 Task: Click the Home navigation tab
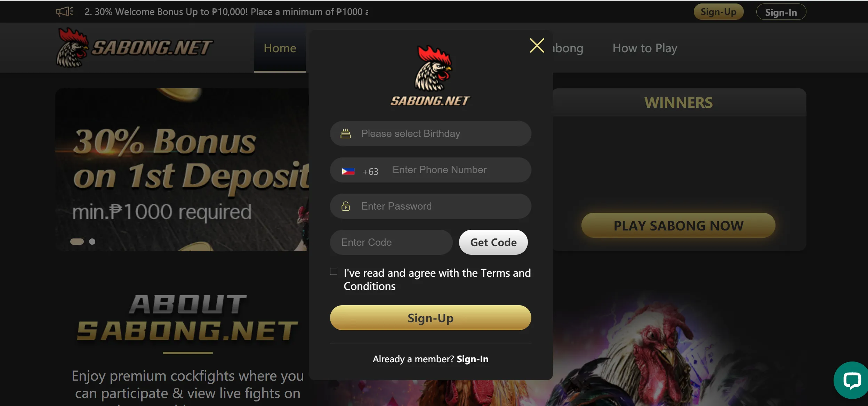tap(280, 48)
